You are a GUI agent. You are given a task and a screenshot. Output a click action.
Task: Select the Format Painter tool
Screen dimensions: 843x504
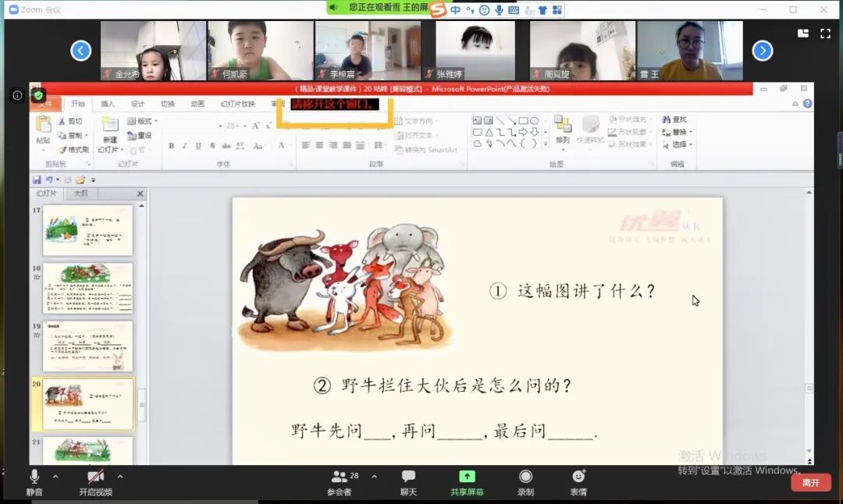(x=62, y=148)
